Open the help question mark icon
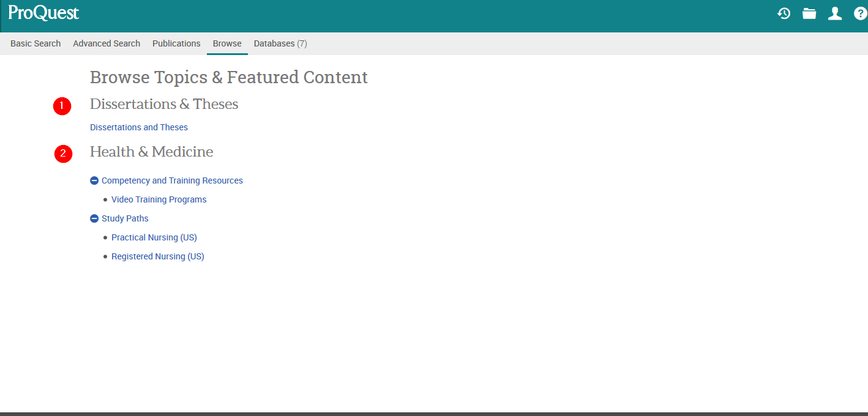This screenshot has width=868, height=416. (860, 13)
